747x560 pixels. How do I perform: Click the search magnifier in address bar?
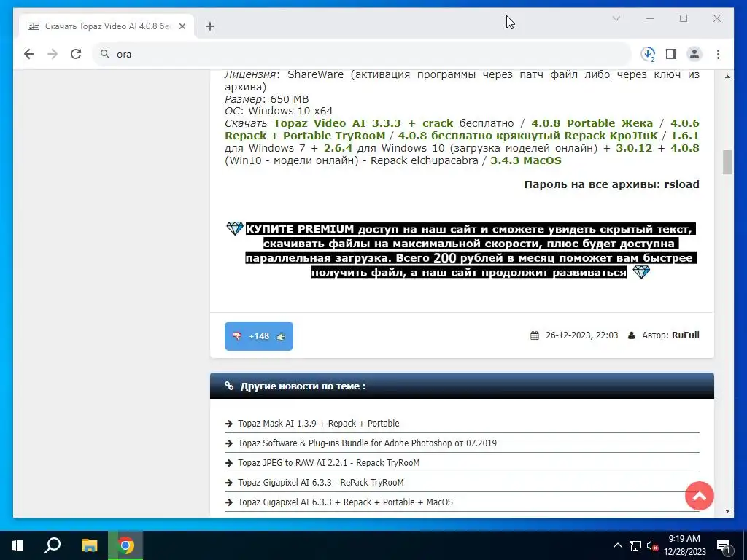pos(105,54)
